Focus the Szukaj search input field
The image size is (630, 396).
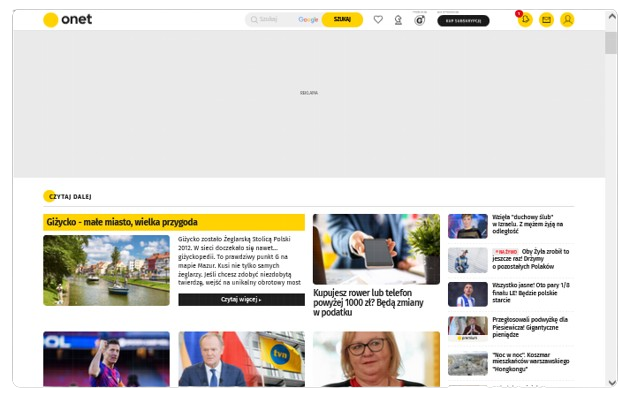point(277,19)
